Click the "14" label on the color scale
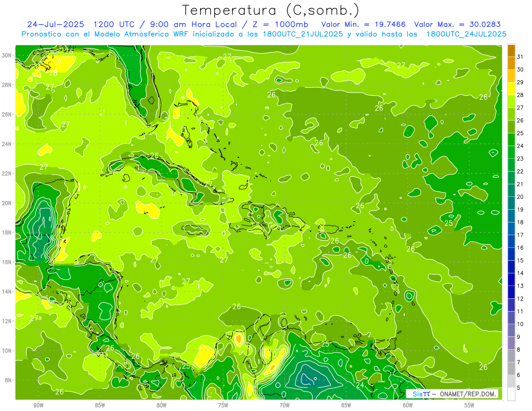 (520, 273)
